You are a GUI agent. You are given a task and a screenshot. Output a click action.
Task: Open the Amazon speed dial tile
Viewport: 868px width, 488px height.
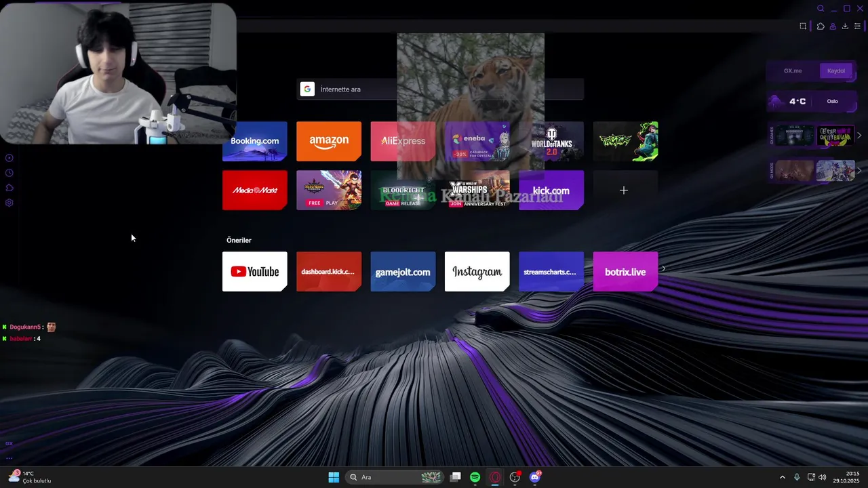click(x=329, y=141)
